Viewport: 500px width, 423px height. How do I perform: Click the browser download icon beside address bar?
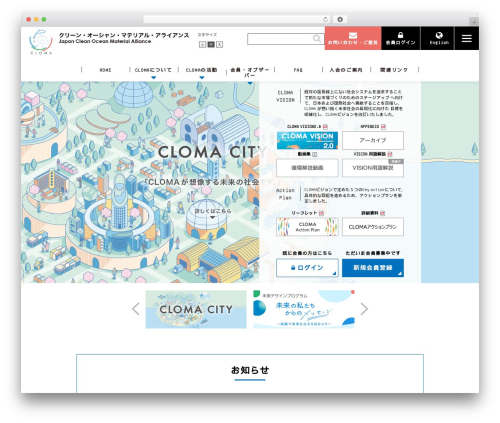tap(340, 19)
